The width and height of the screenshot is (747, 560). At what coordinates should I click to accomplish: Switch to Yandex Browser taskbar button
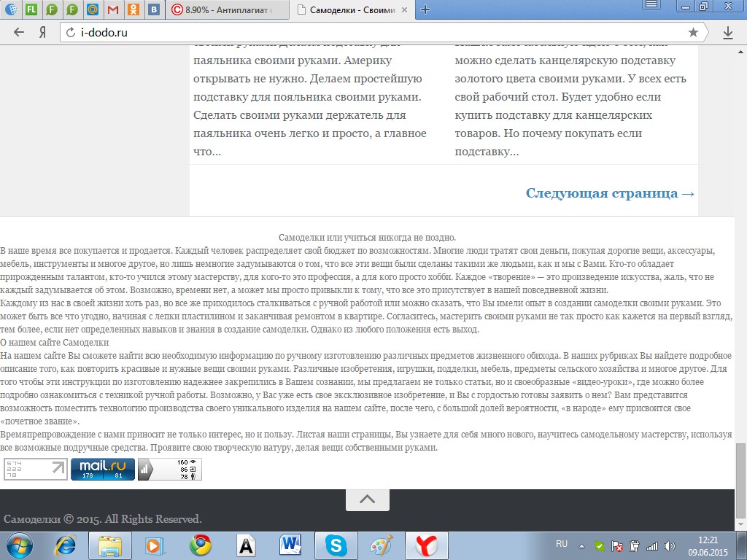(x=427, y=545)
